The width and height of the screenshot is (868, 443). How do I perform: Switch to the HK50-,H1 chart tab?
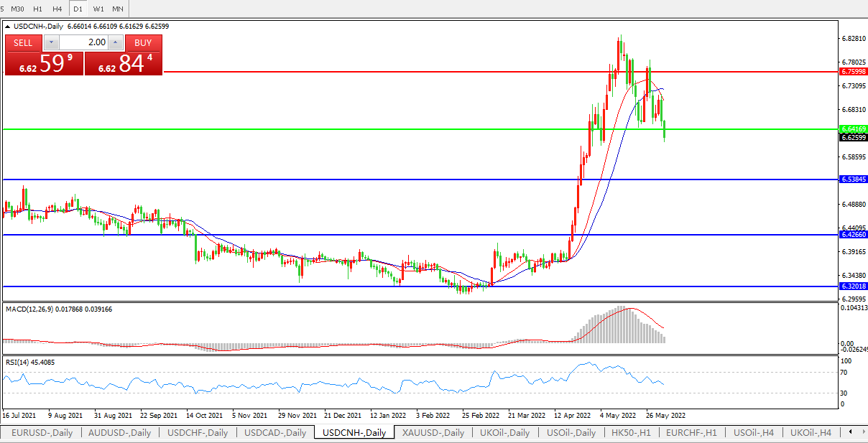click(632, 432)
